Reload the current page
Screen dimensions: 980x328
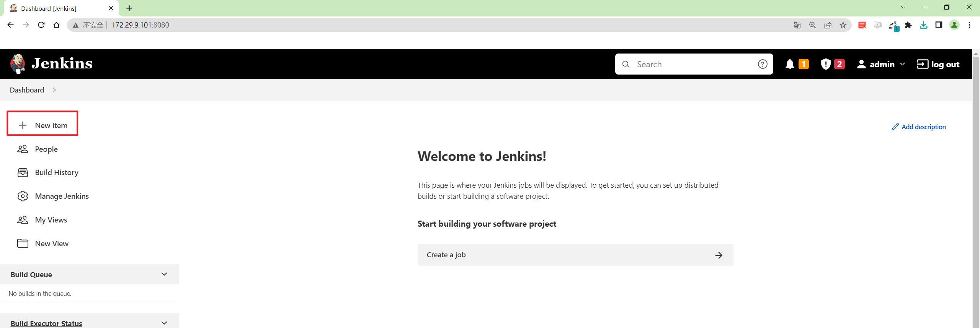click(x=41, y=25)
